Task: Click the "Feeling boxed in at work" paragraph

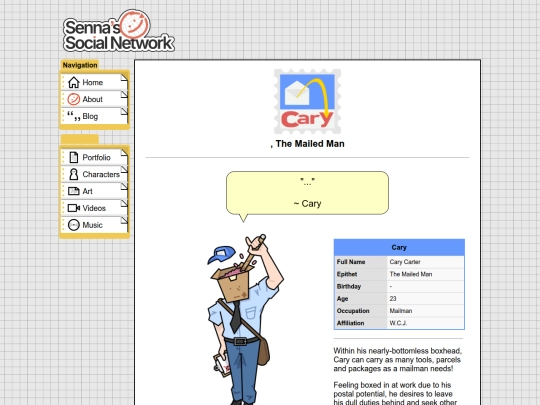Action: (x=395, y=394)
